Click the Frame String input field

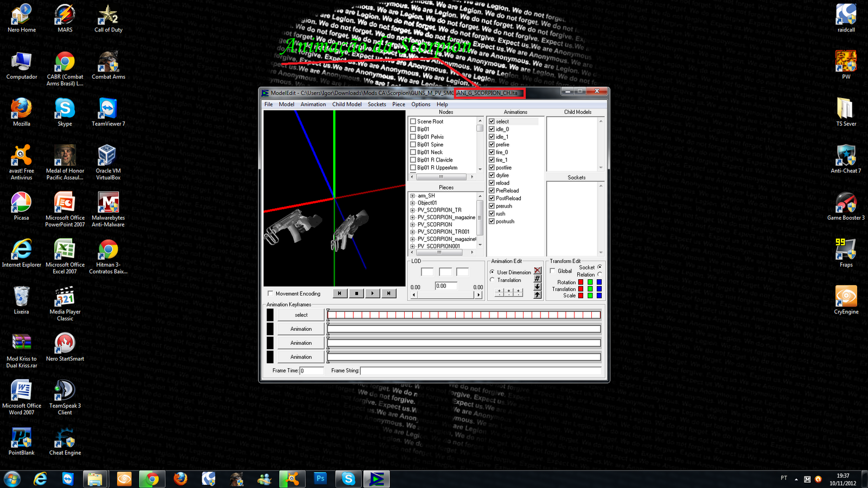pos(481,371)
